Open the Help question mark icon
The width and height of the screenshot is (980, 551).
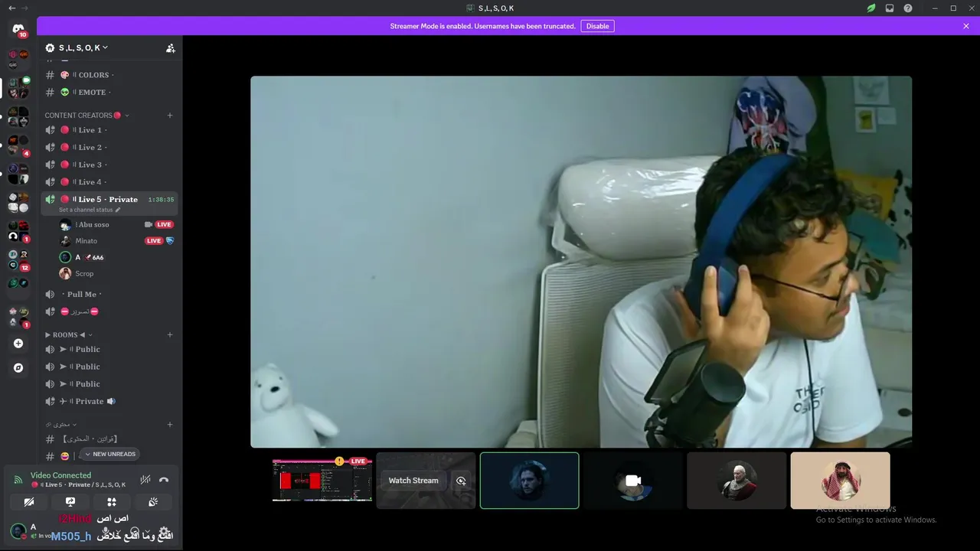[x=908, y=8]
